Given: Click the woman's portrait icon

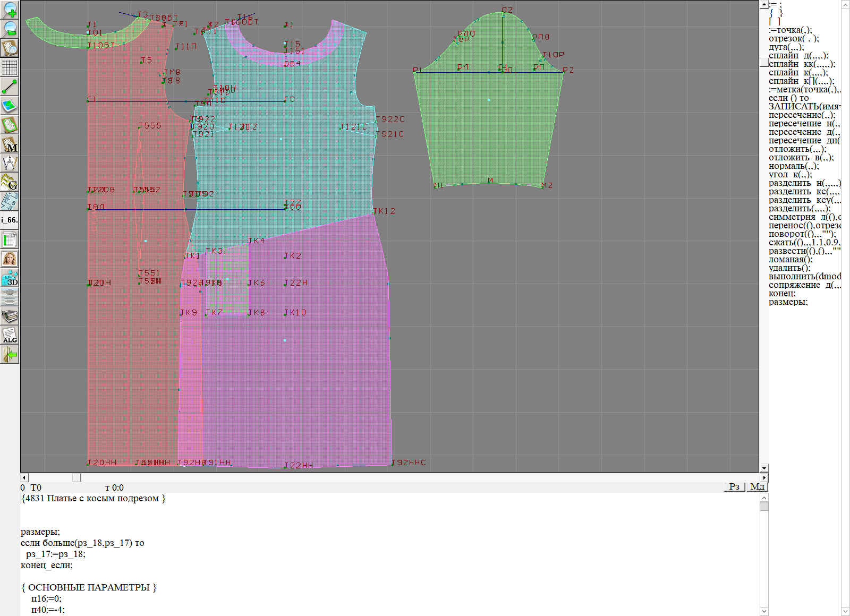Looking at the screenshot, I should pyautogui.click(x=10, y=259).
